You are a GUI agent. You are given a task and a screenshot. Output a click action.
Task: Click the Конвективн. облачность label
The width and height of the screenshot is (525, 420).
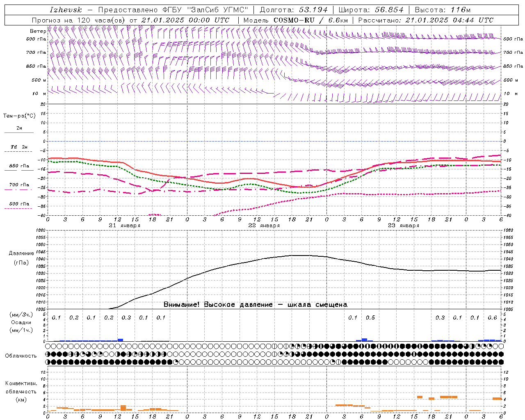[x=21, y=387]
